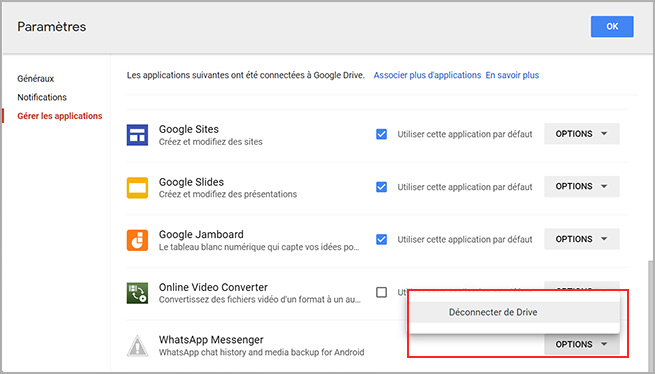Click the WhatsApp Messenger warning icon
Screen dimensions: 655x374
point(137,346)
